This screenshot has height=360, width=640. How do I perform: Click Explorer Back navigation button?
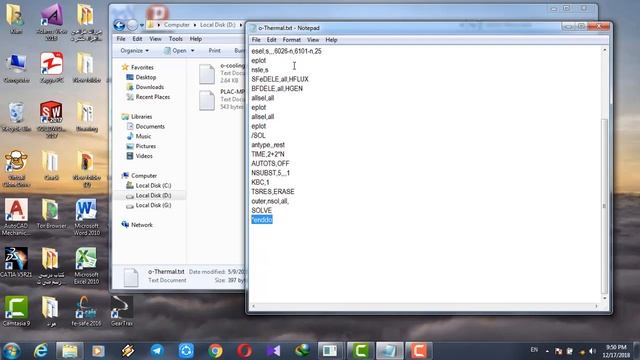coord(119,25)
